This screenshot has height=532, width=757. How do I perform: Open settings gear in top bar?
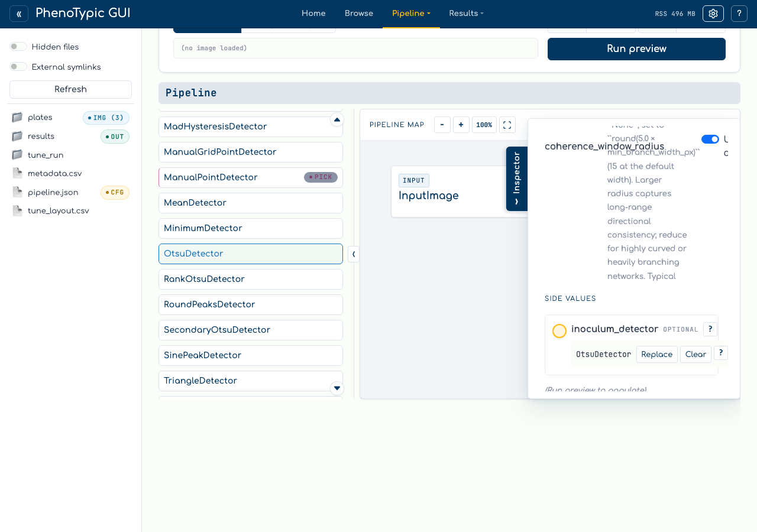[713, 14]
